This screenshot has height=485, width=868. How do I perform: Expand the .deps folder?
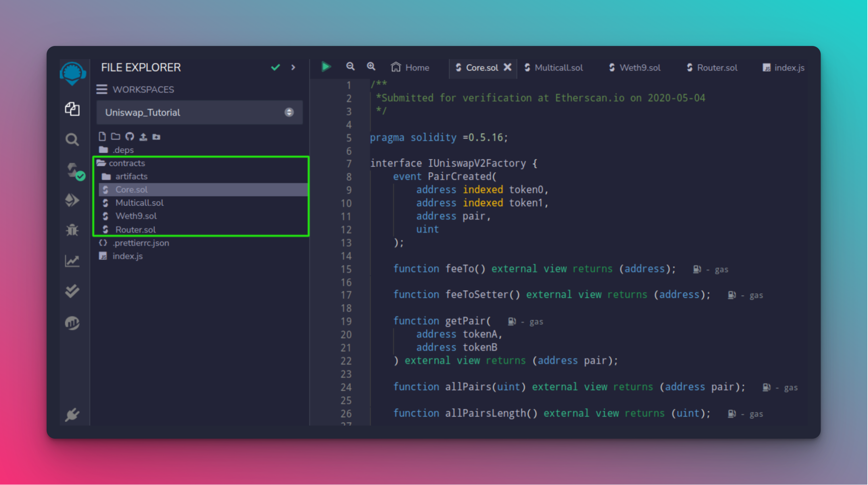(x=117, y=150)
